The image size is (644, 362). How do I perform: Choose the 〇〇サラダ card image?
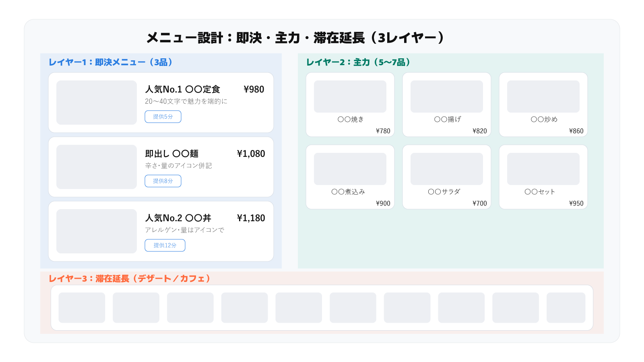(x=447, y=169)
